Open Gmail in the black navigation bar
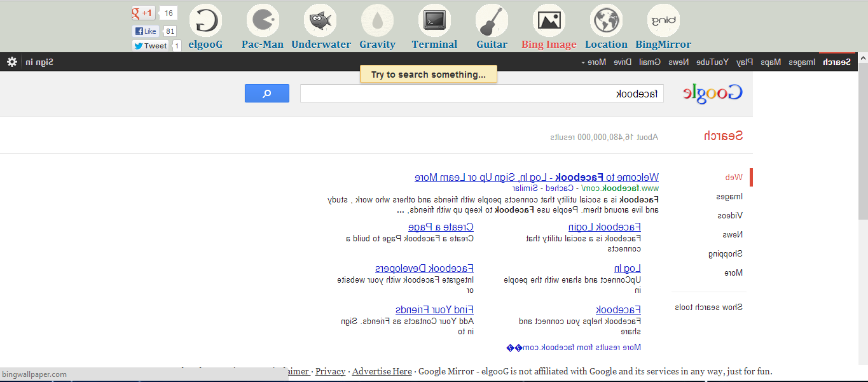868x382 pixels. (650, 62)
